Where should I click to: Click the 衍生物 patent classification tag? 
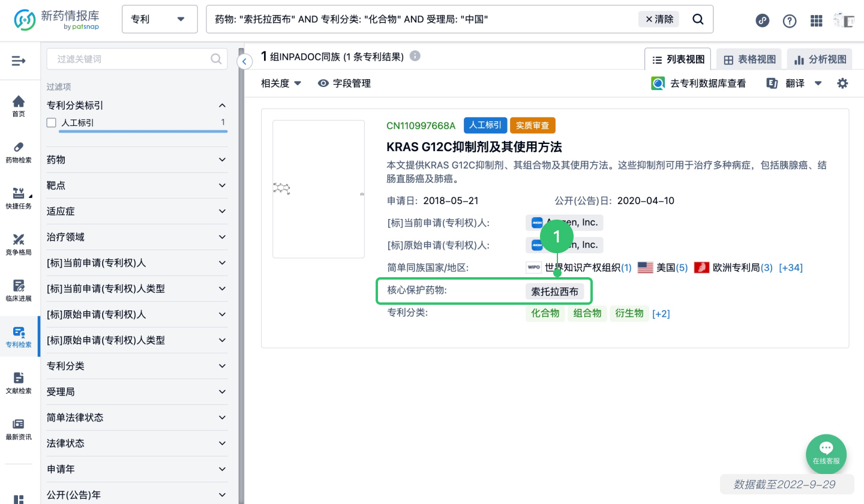click(x=629, y=313)
